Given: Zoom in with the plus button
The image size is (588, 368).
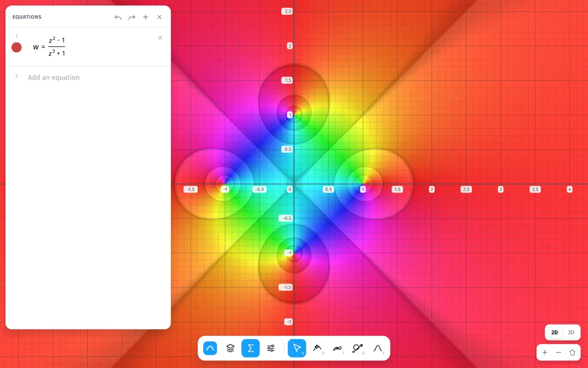Looking at the screenshot, I should [x=545, y=352].
